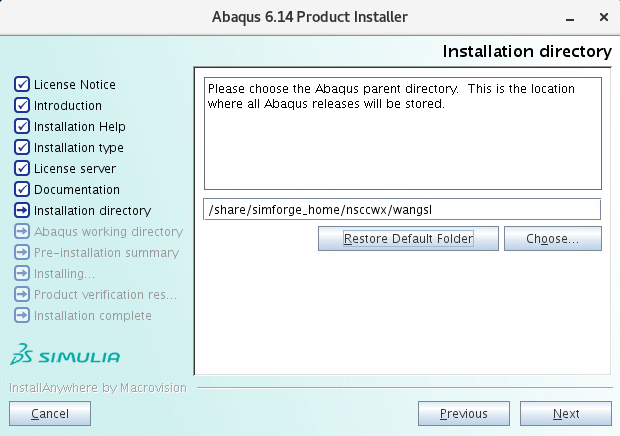Select the Documentation step label
Image resolution: width=620 pixels, height=436 pixels.
(77, 189)
